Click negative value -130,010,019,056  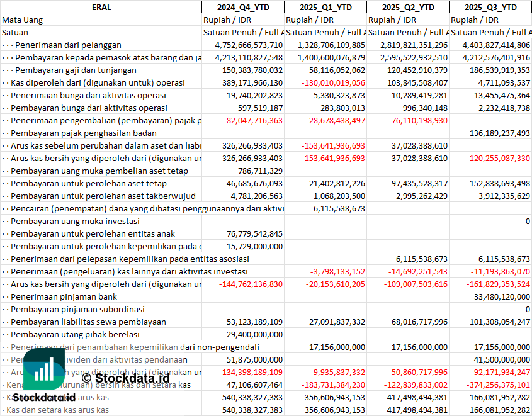click(334, 82)
